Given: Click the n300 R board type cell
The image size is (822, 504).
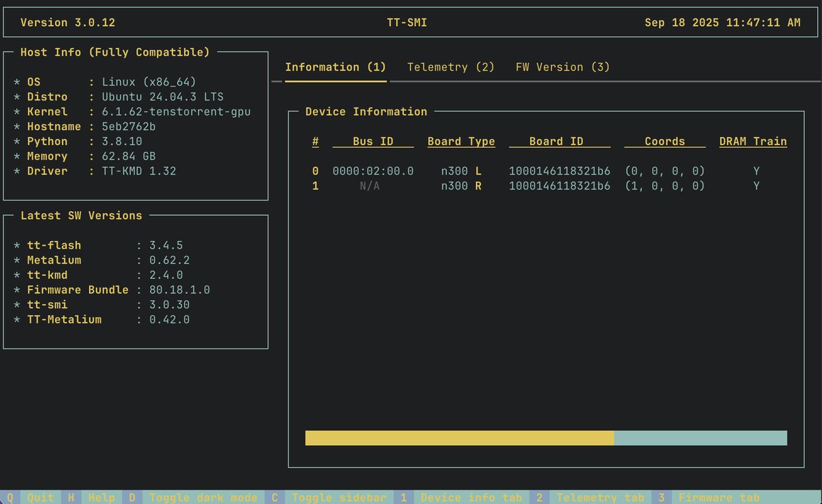Looking at the screenshot, I should [461, 186].
